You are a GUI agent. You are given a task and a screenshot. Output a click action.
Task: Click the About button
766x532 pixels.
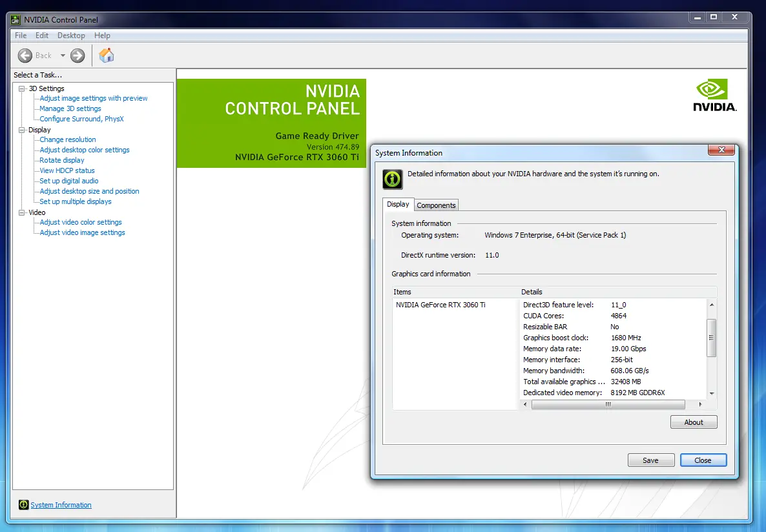pos(694,422)
